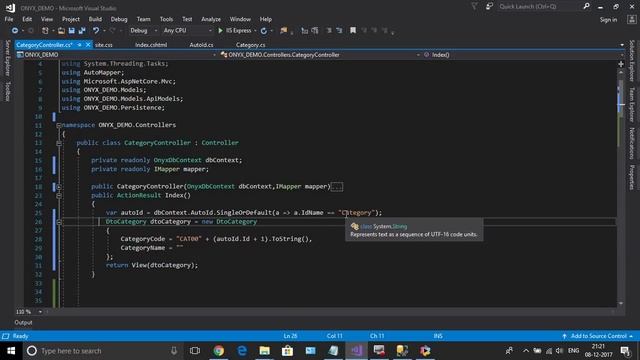Switch to the site.css tab
The width and height of the screenshot is (640, 360).
[104, 45]
